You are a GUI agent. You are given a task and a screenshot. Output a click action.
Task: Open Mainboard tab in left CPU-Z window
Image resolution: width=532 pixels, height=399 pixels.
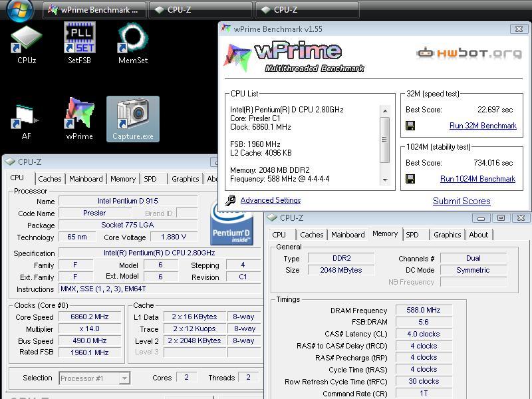pyautogui.click(x=86, y=179)
